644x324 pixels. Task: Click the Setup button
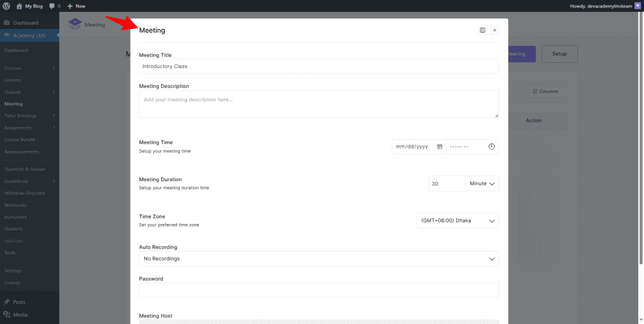coord(559,54)
